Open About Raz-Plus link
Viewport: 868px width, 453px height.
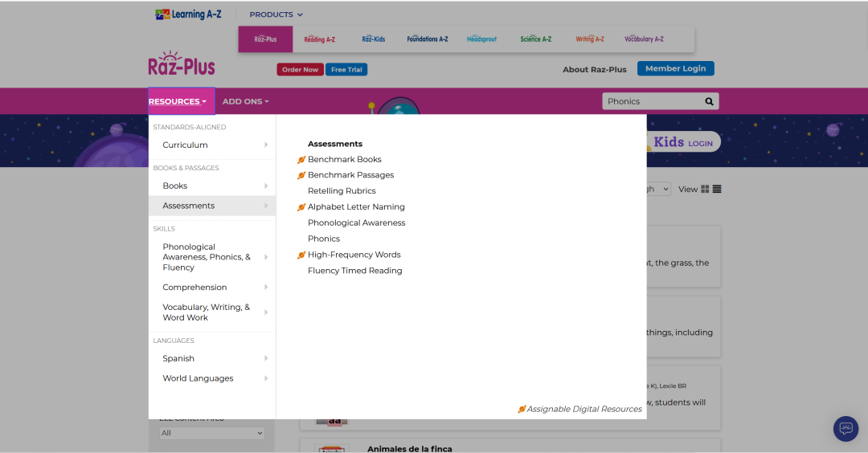pyautogui.click(x=595, y=70)
